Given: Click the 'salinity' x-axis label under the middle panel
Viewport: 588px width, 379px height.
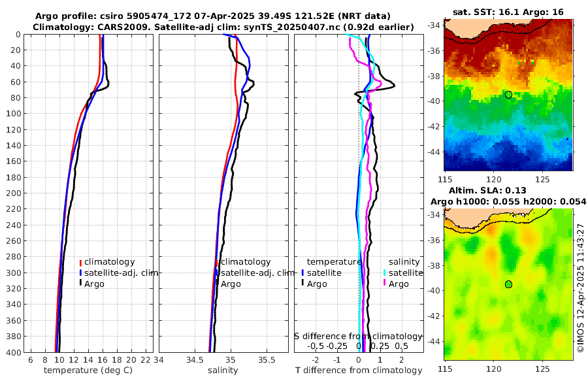Looking at the screenshot, I should point(223,371).
